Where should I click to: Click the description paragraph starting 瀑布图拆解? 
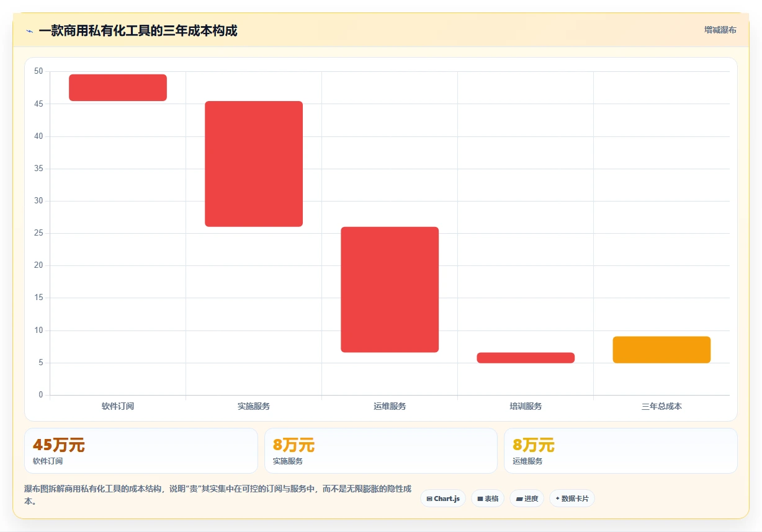pos(218,495)
